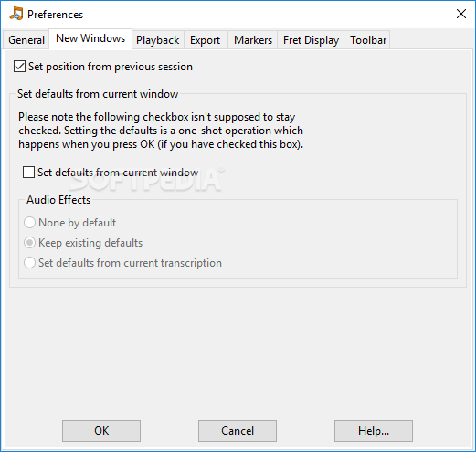
Task: Select the New Windows tab
Action: point(90,38)
